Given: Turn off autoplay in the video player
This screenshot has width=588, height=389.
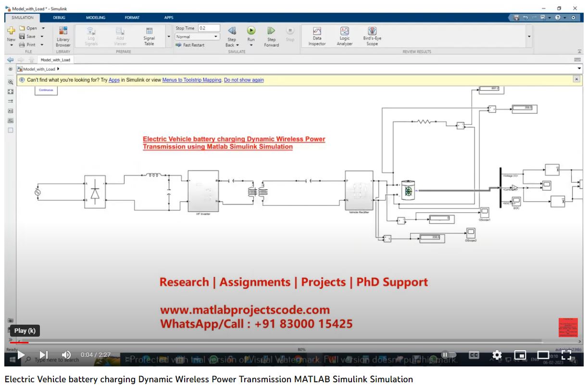Looking at the screenshot, I should click(447, 355).
